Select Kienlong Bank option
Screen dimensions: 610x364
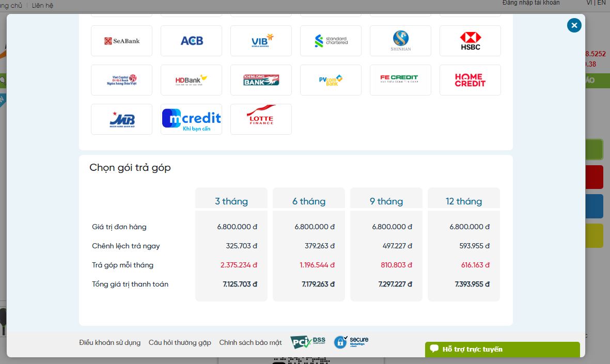(261, 80)
